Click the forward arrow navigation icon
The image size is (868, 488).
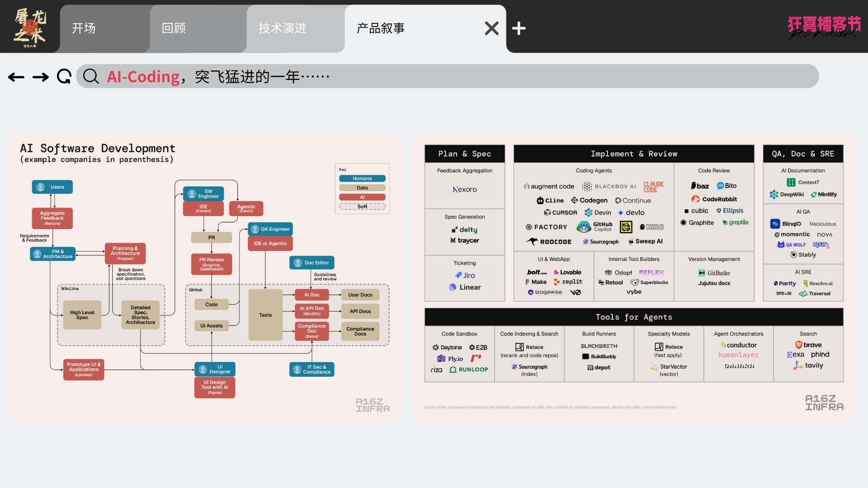(41, 77)
